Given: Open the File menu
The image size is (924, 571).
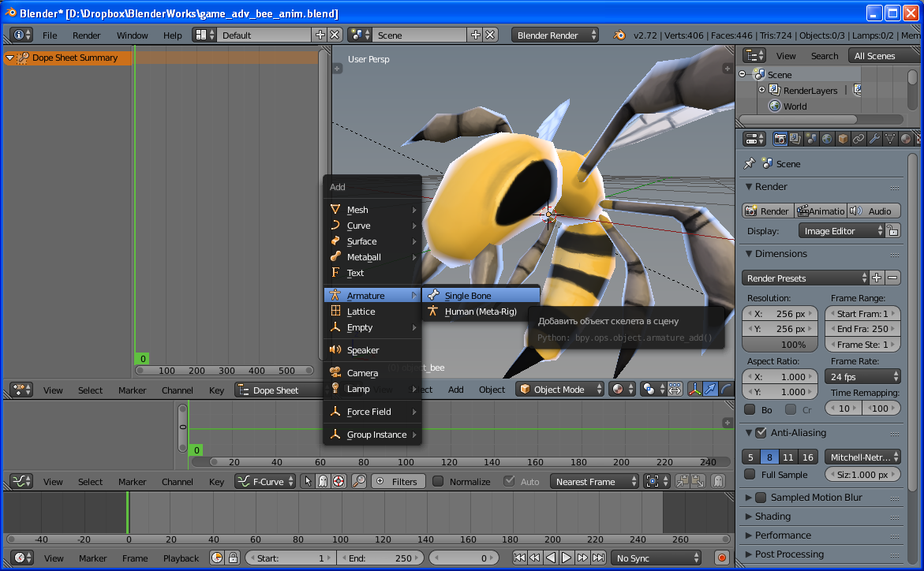Looking at the screenshot, I should click(50, 35).
